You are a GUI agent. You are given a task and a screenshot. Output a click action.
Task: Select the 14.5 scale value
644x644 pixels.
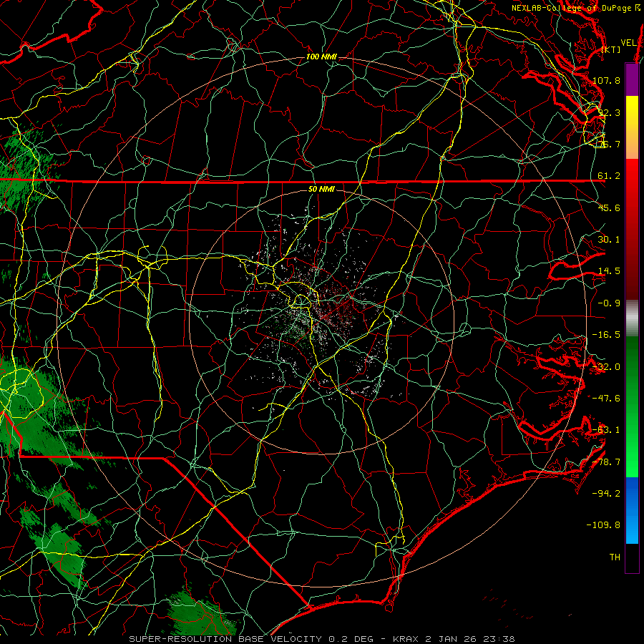pyautogui.click(x=609, y=271)
